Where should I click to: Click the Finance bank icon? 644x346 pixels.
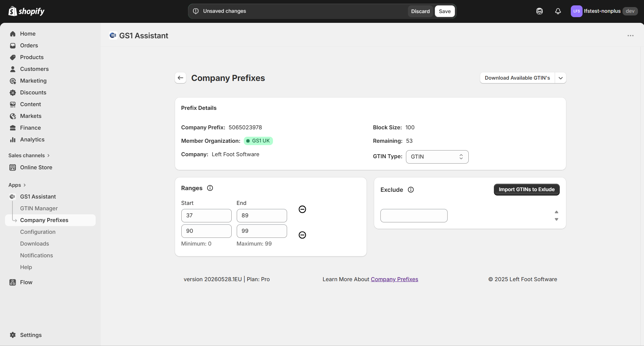click(13, 128)
